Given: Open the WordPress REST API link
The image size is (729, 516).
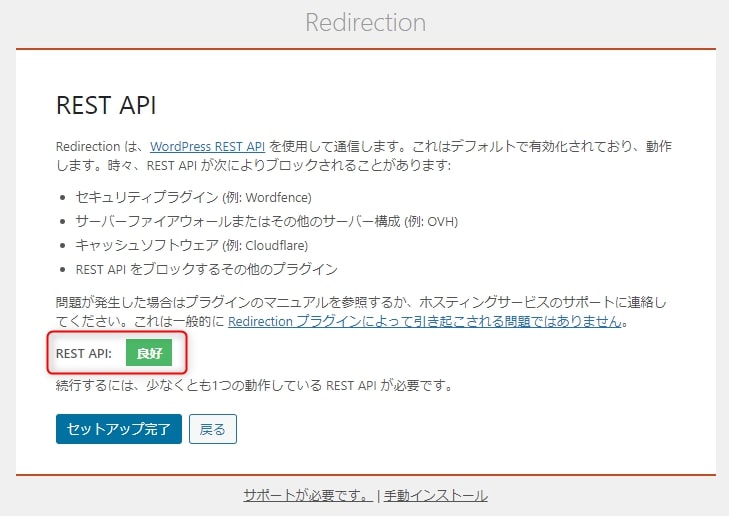Looking at the screenshot, I should pyautogui.click(x=207, y=146).
